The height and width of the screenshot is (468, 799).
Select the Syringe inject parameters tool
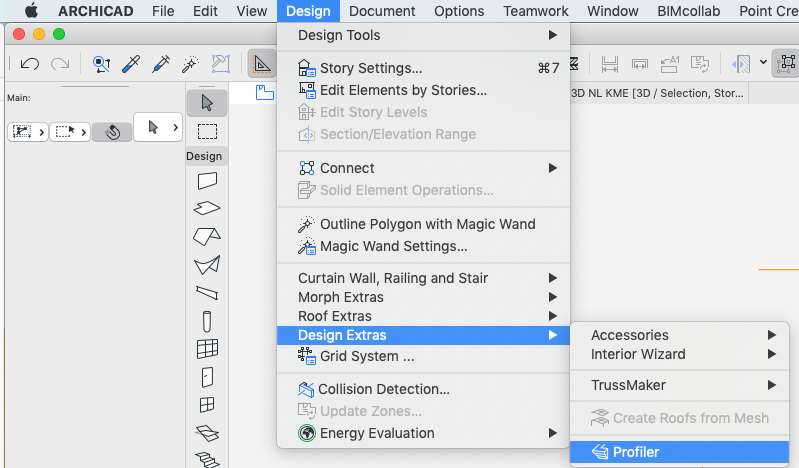161,64
